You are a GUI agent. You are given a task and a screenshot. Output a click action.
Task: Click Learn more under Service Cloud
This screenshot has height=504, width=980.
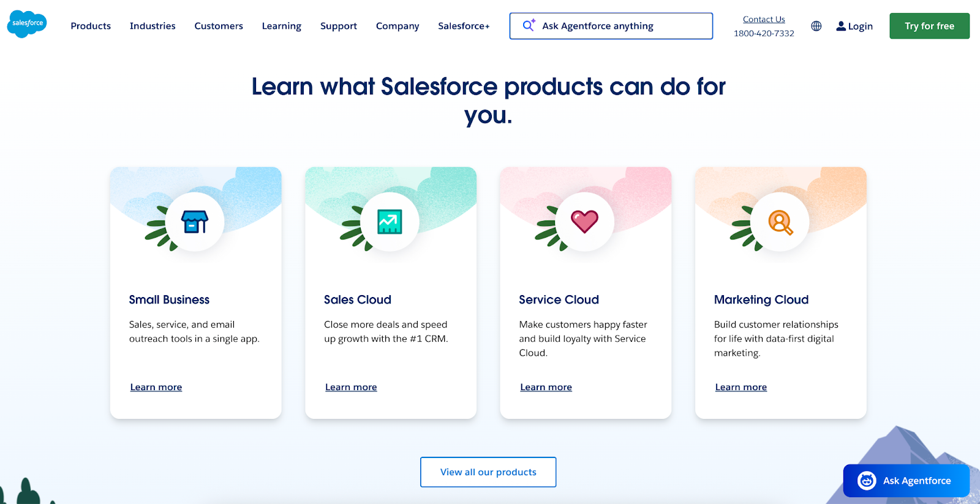click(x=546, y=387)
